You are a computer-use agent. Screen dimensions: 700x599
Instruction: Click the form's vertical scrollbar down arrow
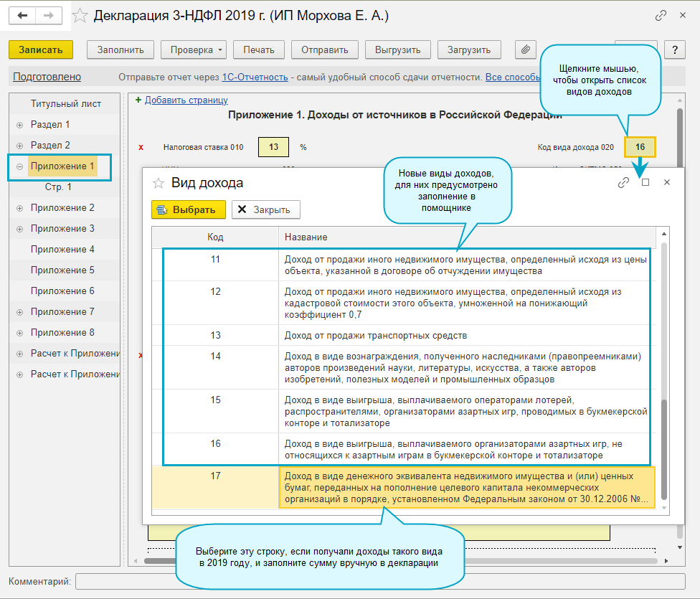click(679, 547)
